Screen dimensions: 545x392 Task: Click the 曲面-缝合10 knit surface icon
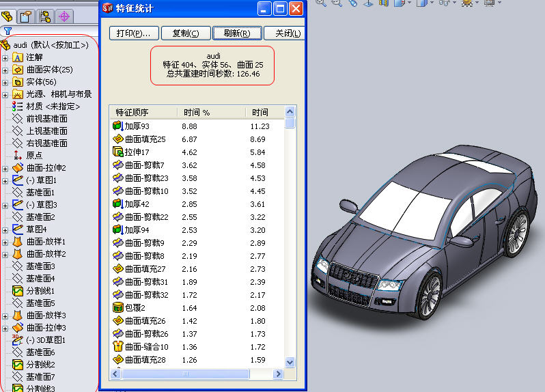tap(118, 346)
